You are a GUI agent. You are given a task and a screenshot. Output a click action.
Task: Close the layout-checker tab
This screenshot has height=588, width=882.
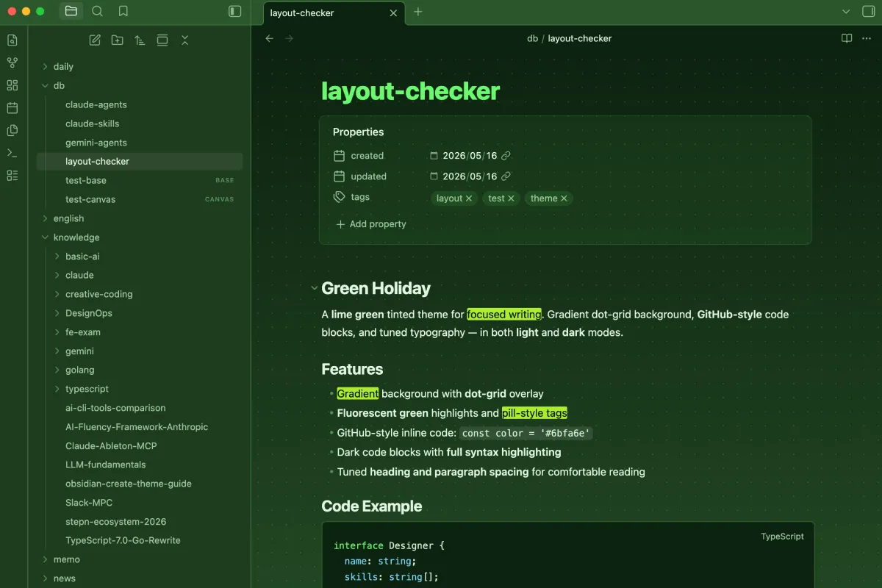[393, 12]
